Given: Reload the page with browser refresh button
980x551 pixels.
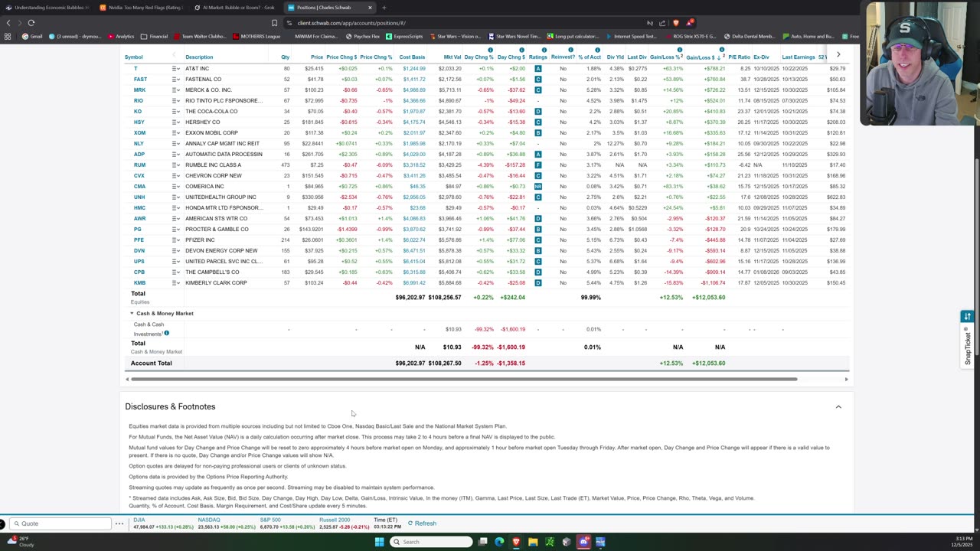Looking at the screenshot, I should point(31,23).
